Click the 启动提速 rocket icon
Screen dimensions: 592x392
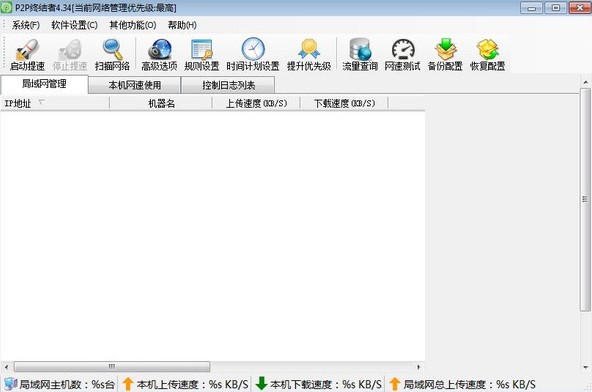pyautogui.click(x=27, y=49)
